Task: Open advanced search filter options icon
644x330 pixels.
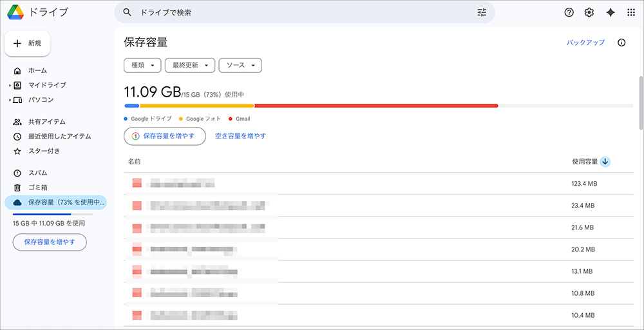Action: (x=482, y=13)
